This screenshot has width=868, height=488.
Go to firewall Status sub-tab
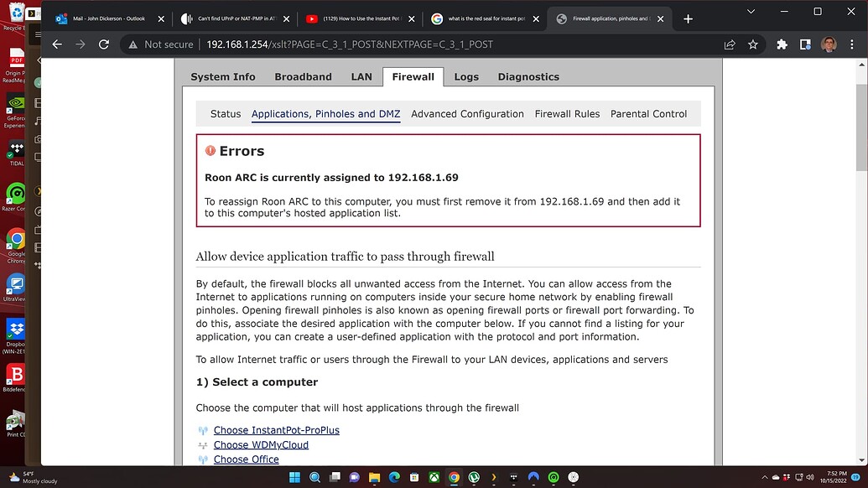(226, 114)
